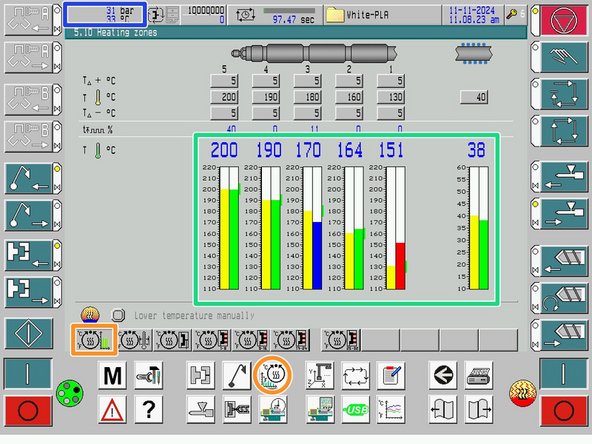Select the feed zone setpoint field showing 40
The image size is (592, 444).
(x=474, y=97)
